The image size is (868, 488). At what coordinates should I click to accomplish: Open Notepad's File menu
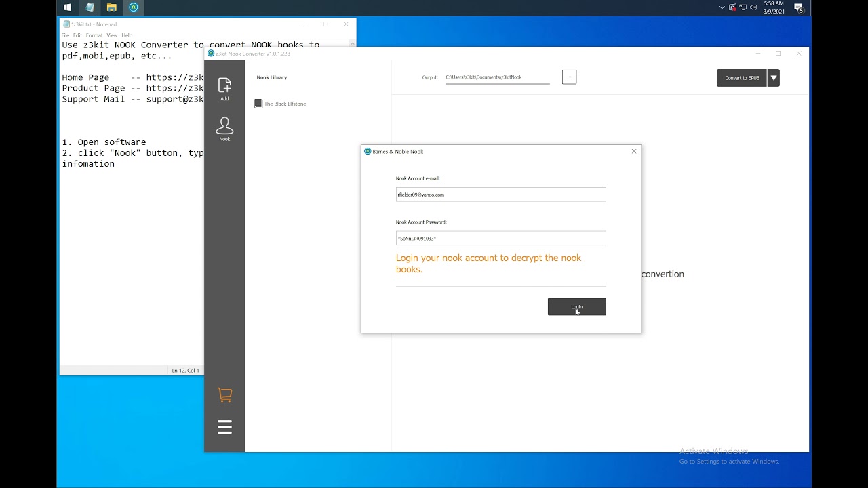(x=65, y=35)
